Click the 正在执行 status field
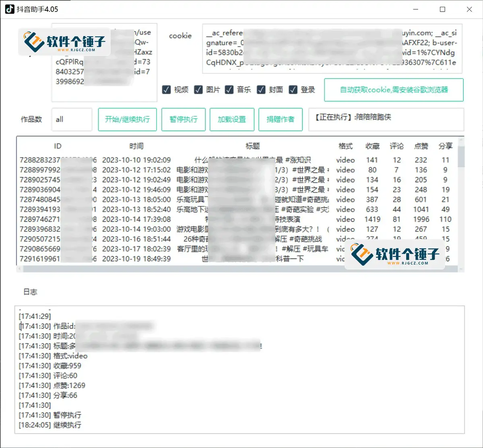 point(386,120)
